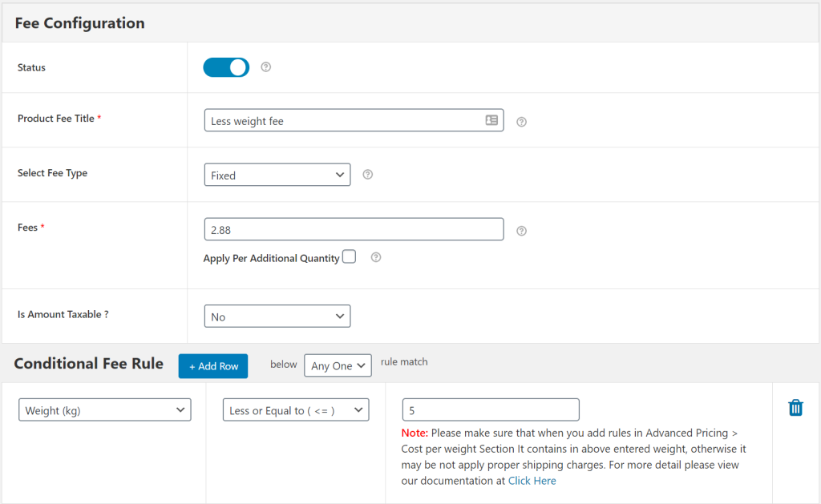
Task: Click help icon for Apply Per Additional Quantity
Action: (x=376, y=258)
